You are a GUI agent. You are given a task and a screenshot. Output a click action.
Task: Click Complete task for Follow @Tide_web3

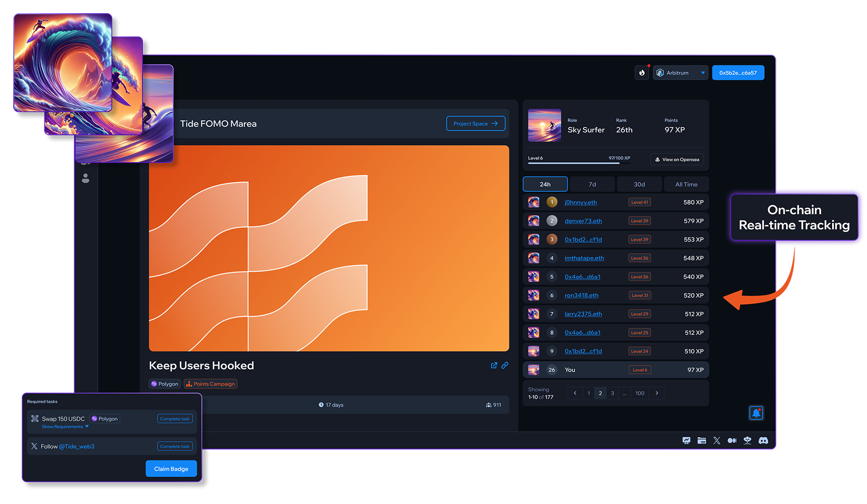click(x=175, y=446)
